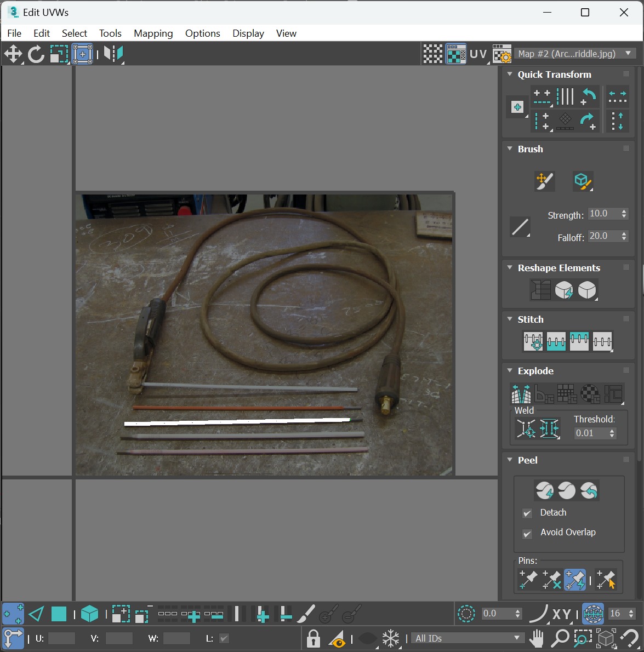Open the All IDs material dropdown
This screenshot has width=644, height=652.
pos(468,638)
